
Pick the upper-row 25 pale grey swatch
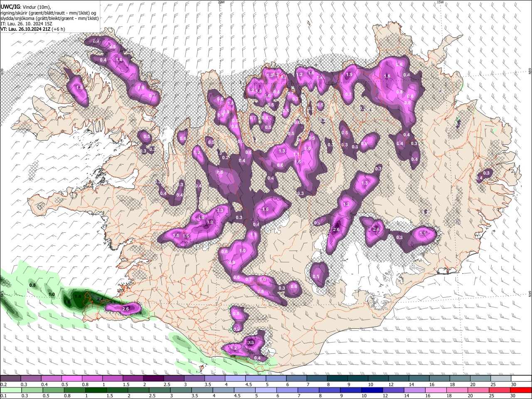[501, 379]
